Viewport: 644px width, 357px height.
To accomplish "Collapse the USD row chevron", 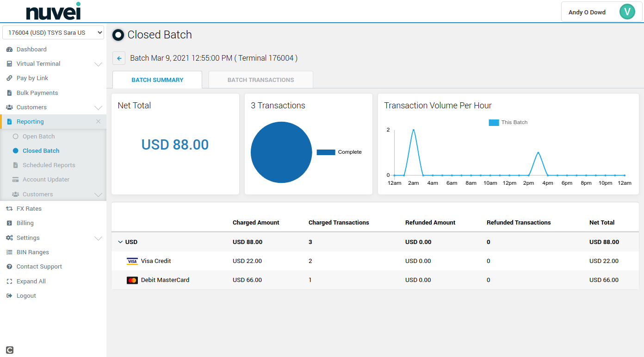I will tap(120, 242).
